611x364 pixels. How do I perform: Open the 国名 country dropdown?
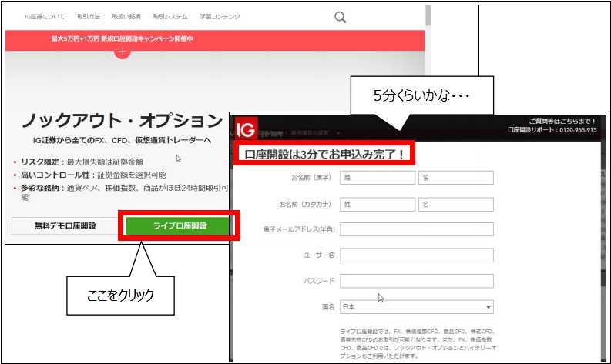[416, 307]
